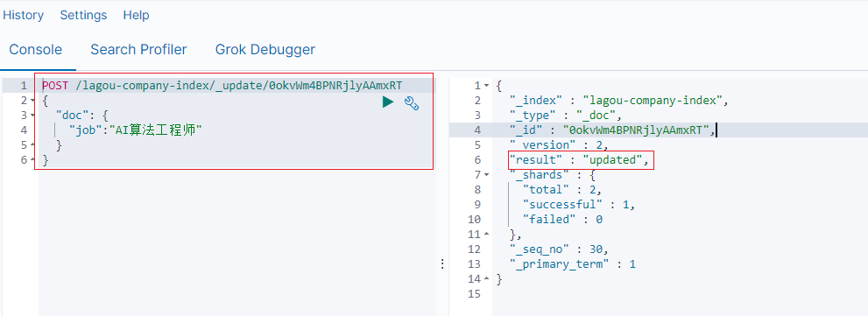Click the "_id" line in the response
This screenshot has width=868, height=316.
(x=612, y=130)
